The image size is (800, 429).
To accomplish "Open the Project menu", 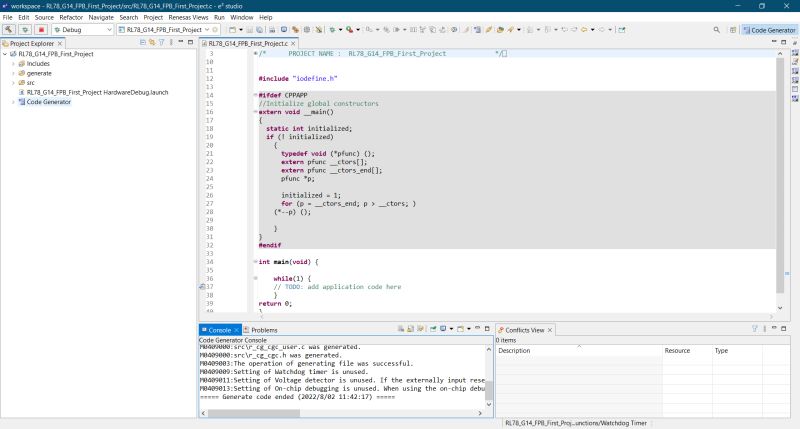I will (153, 17).
